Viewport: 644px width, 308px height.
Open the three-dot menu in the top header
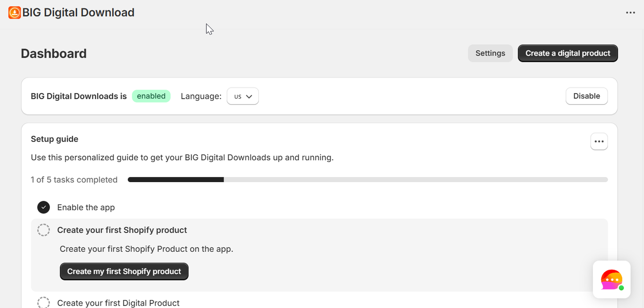630,12
